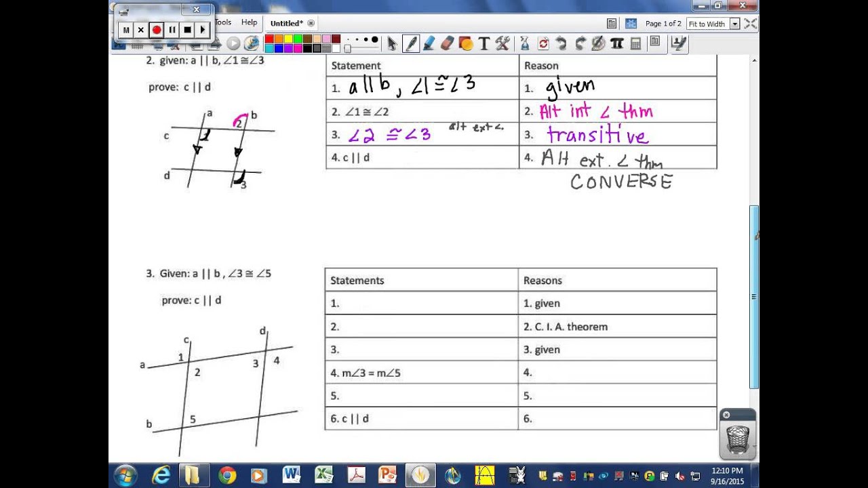
Task: Toggle full screen mode icon
Action: pos(750,23)
